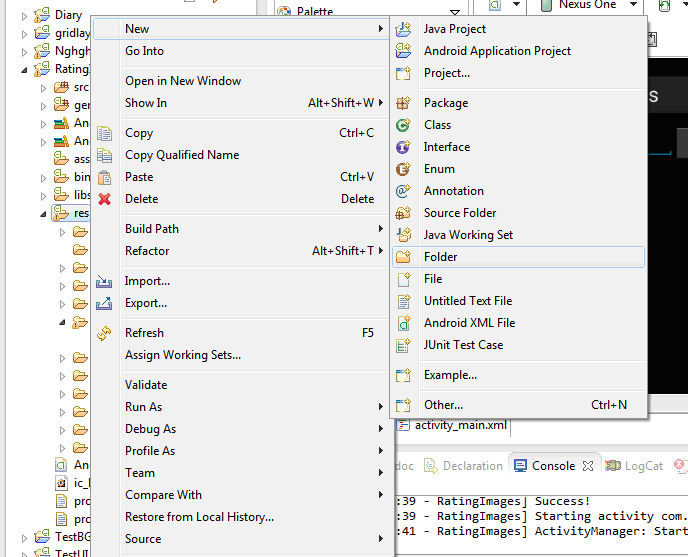Click the purple Interface icon
Screen dimensions: 688x557
pos(403,147)
